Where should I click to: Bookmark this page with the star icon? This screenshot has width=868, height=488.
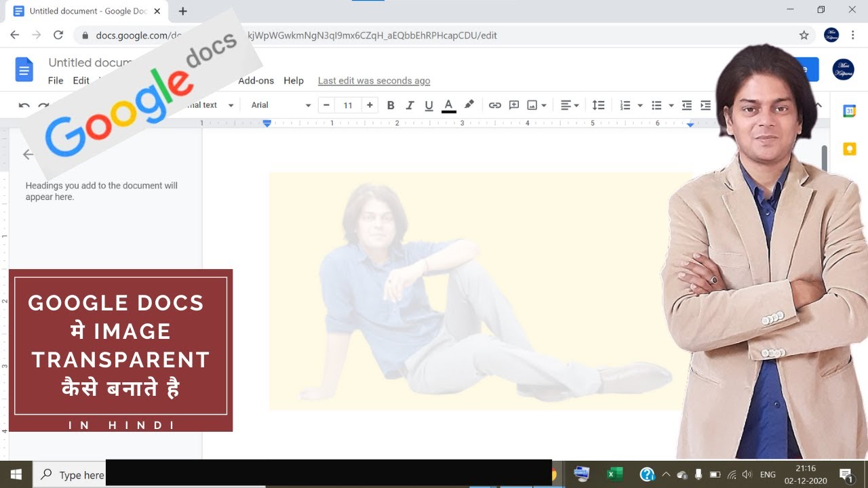point(804,35)
